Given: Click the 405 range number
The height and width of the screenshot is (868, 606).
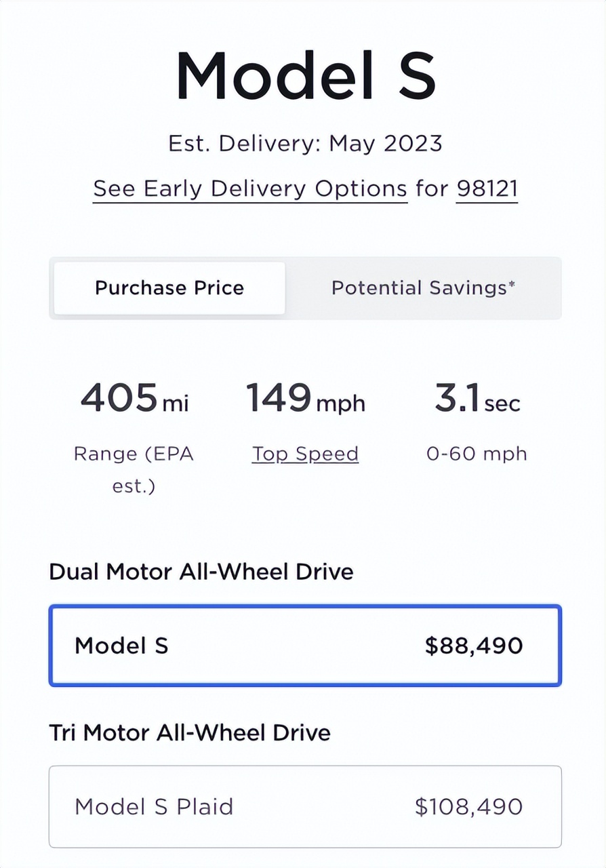Looking at the screenshot, I should click(x=119, y=398).
